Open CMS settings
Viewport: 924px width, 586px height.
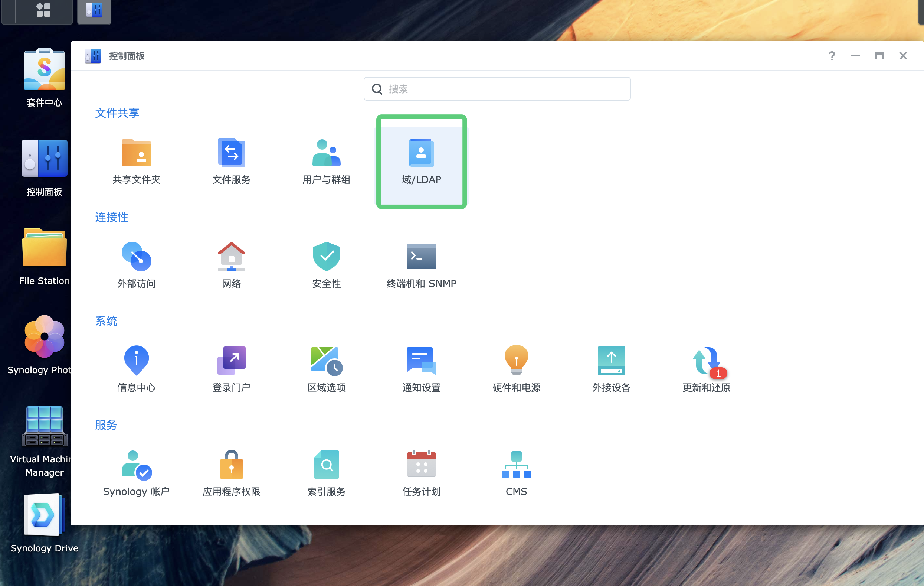click(x=516, y=472)
